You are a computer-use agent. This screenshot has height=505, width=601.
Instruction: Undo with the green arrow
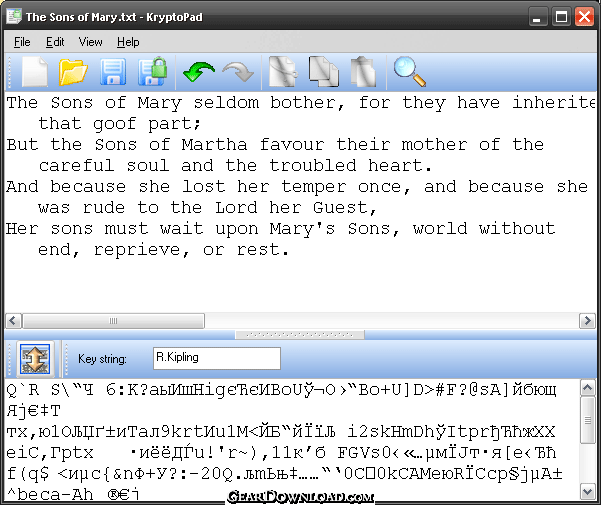[x=199, y=72]
